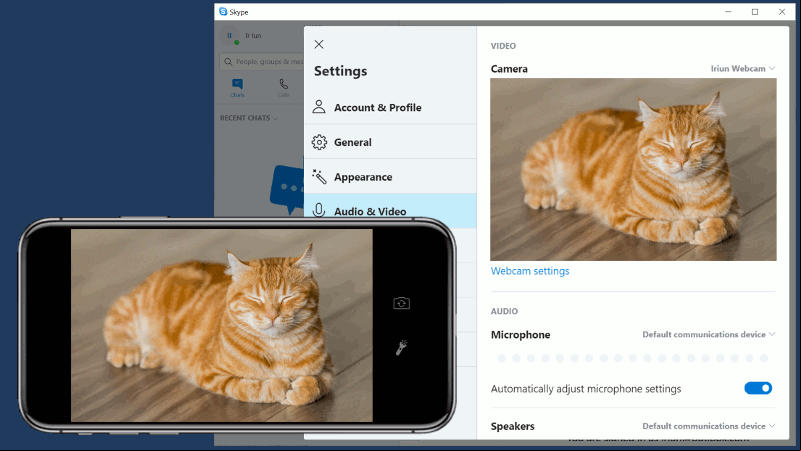Toggle Automatically adjust microphone settings
This screenshot has height=451, width=801.
(x=758, y=388)
